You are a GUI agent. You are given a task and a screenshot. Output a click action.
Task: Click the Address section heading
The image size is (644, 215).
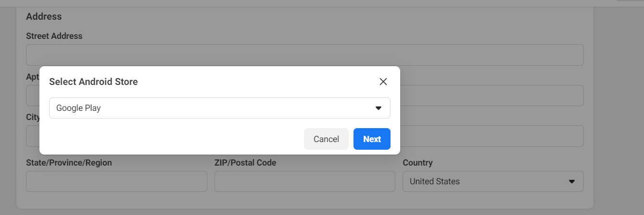tap(44, 16)
